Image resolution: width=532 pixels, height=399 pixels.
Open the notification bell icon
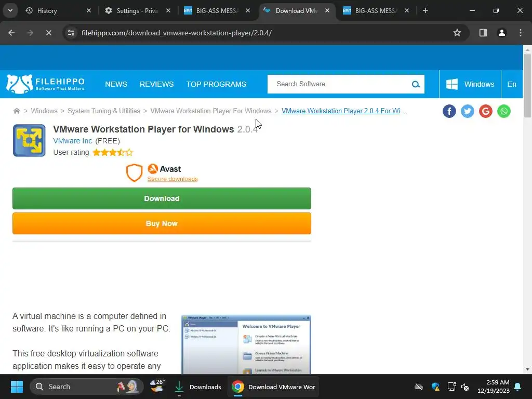(518, 387)
